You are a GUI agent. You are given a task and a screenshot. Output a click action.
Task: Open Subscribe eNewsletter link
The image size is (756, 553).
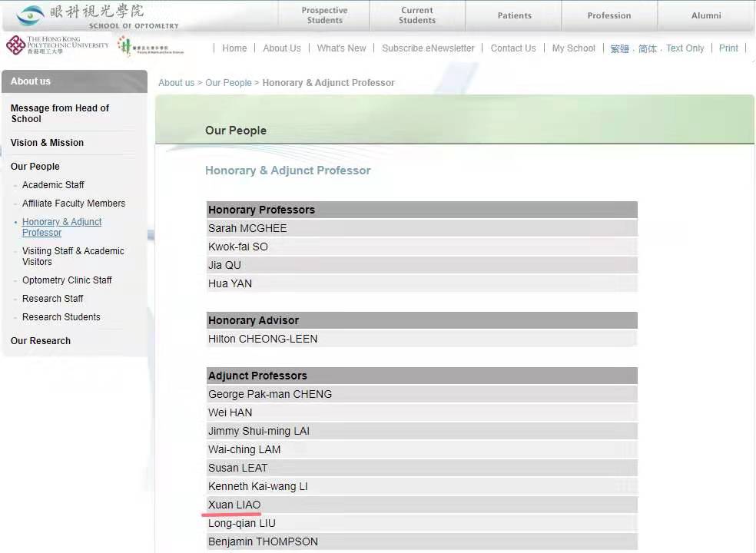pos(428,48)
